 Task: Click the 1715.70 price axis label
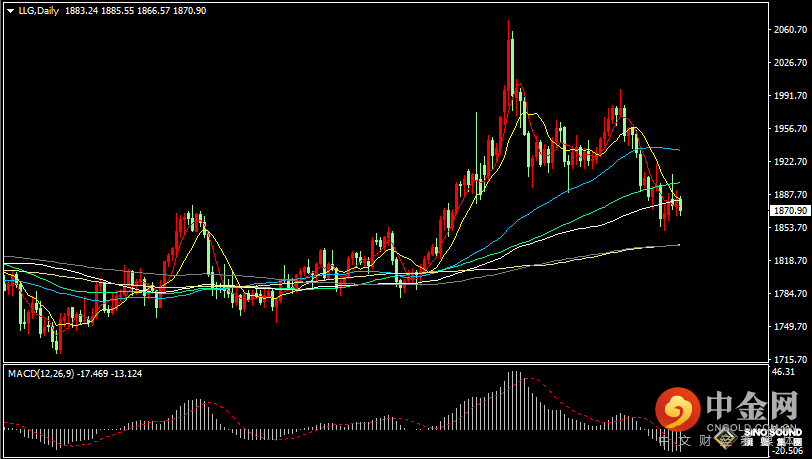790,359
